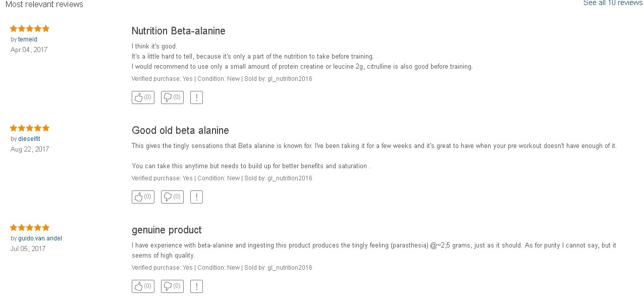Click the Nutrition Beta-alanine review title

tap(179, 31)
